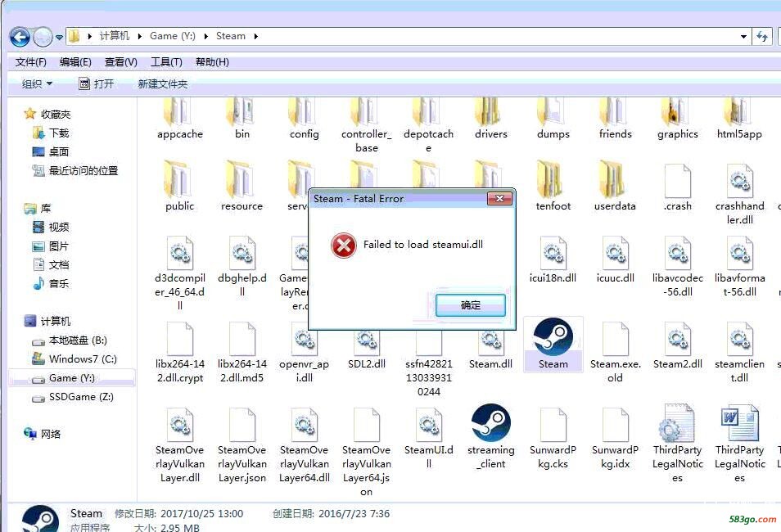Select the graphics folder icon
781x532 pixels.
[x=677, y=115]
